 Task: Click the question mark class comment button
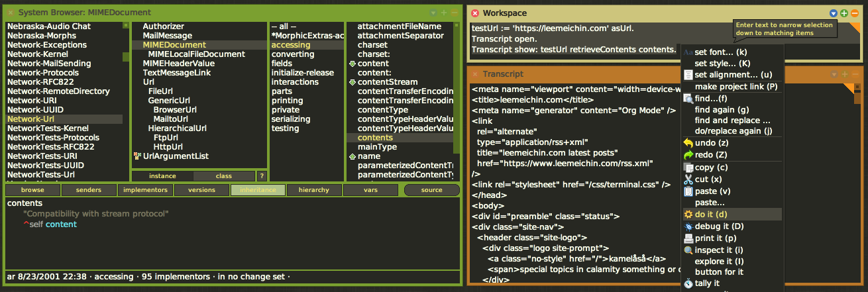pos(262,176)
